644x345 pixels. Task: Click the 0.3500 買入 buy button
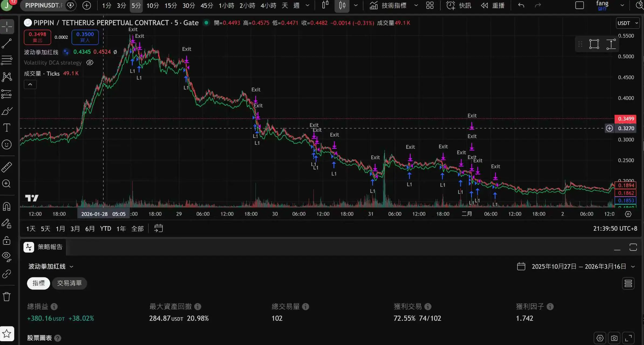(x=85, y=37)
